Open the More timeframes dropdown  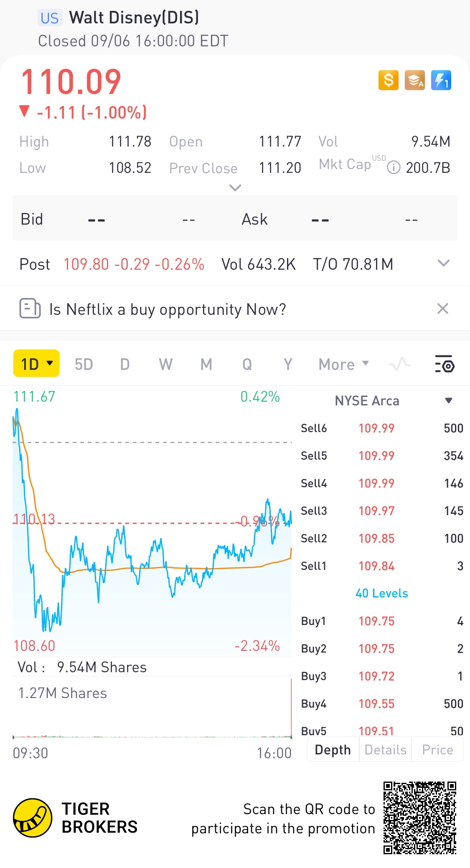click(344, 364)
